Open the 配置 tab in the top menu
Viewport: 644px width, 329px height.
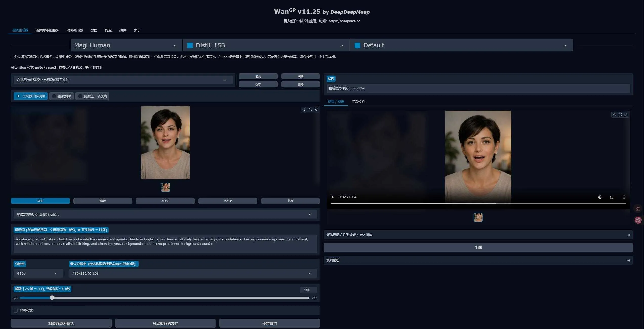(108, 30)
